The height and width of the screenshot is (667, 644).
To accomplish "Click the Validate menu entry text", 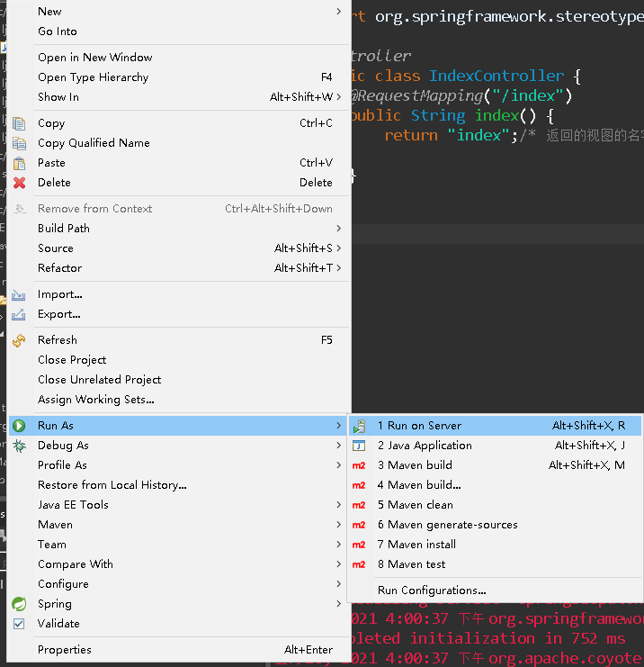I will (58, 624).
